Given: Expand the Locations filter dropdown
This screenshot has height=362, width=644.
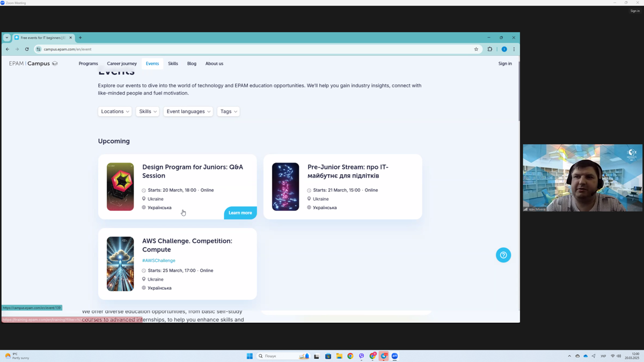Looking at the screenshot, I should tap(115, 112).
